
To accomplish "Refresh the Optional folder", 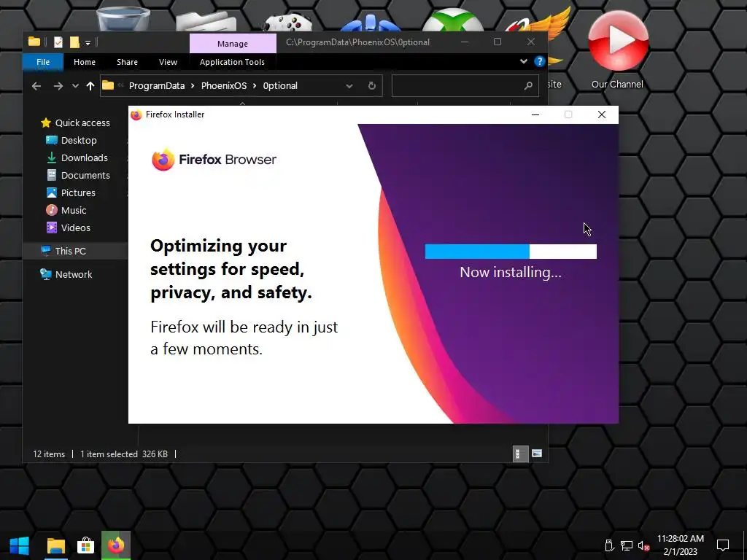I will (371, 86).
